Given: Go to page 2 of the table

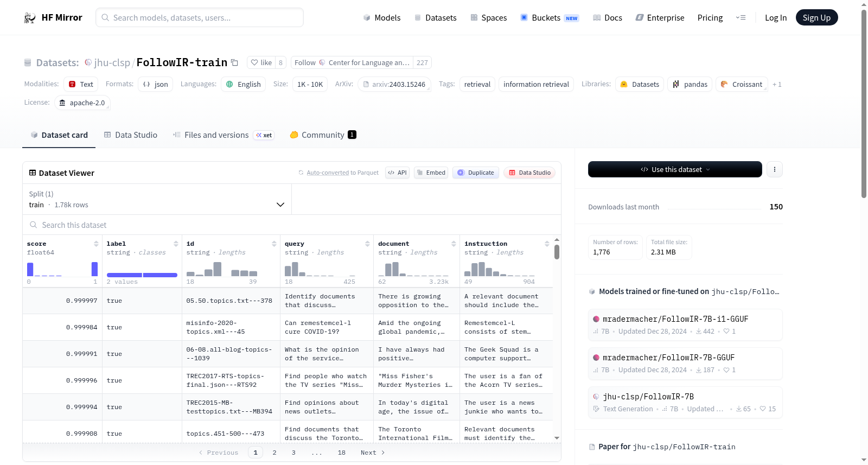Looking at the screenshot, I should coord(275,453).
